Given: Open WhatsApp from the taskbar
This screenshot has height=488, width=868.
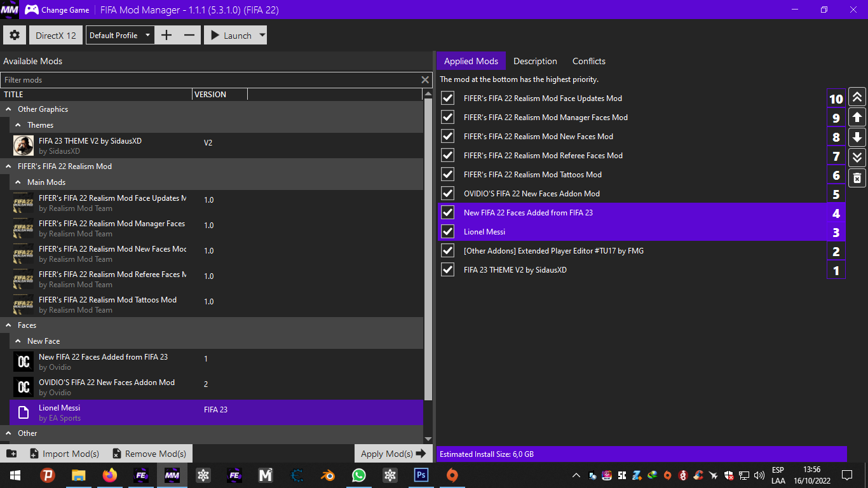Looking at the screenshot, I should 359,475.
